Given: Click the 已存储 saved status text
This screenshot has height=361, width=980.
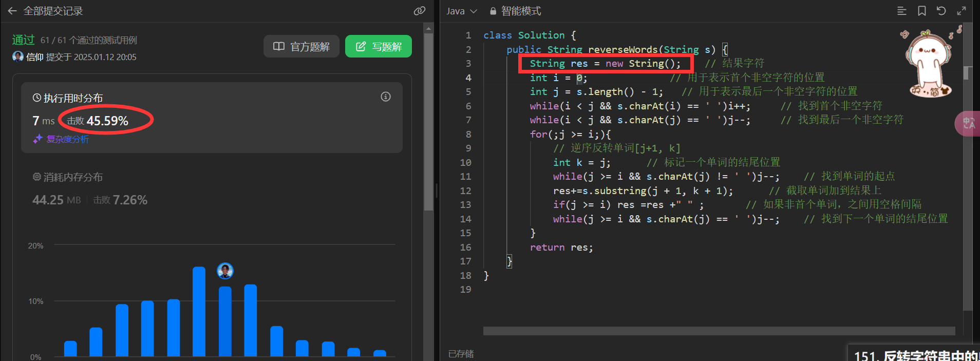Looking at the screenshot, I should click(x=461, y=354).
